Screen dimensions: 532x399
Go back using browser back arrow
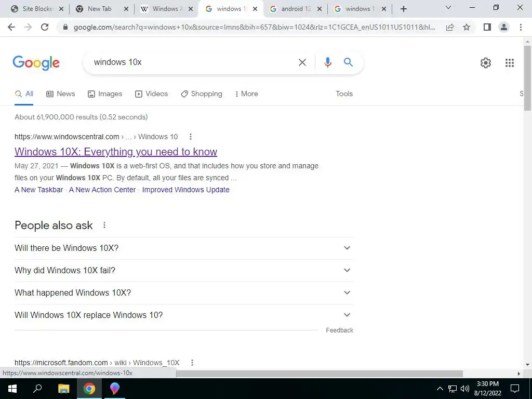[11, 27]
